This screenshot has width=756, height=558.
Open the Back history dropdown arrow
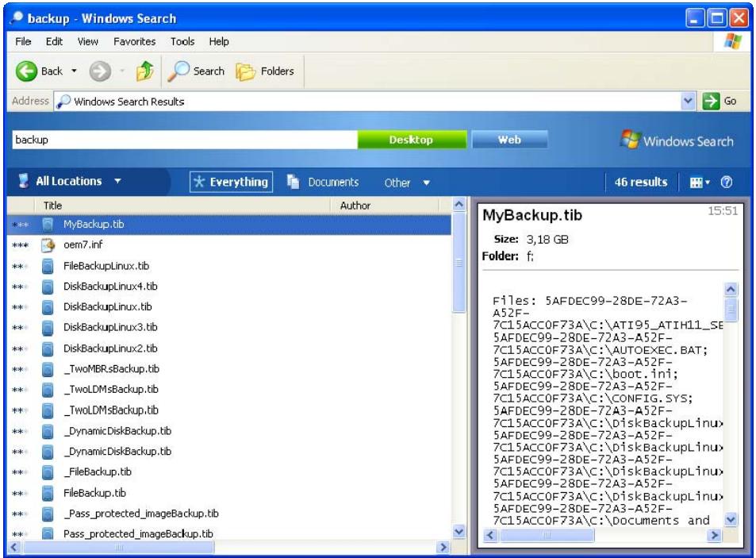pos(75,71)
